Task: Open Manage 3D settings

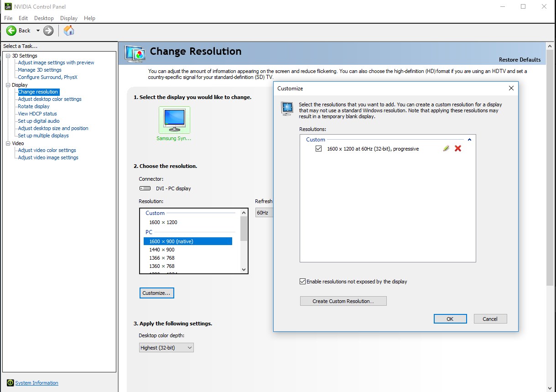Action: tap(40, 70)
